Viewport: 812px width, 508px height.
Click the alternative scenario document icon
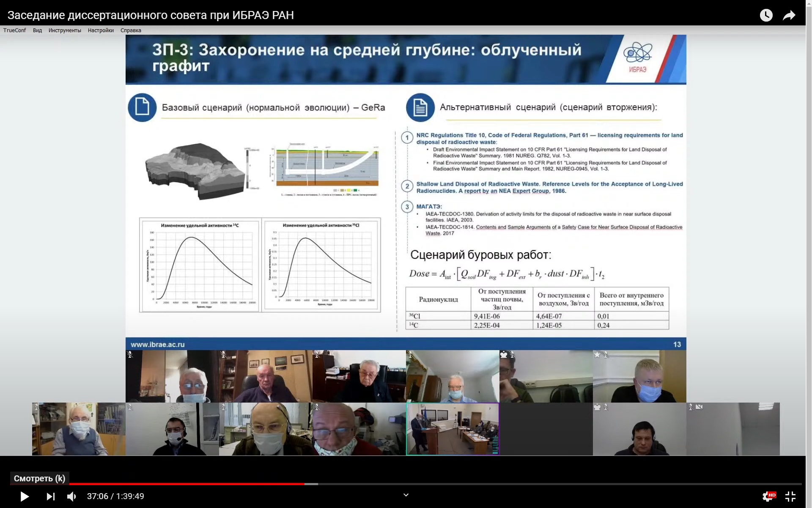click(420, 108)
